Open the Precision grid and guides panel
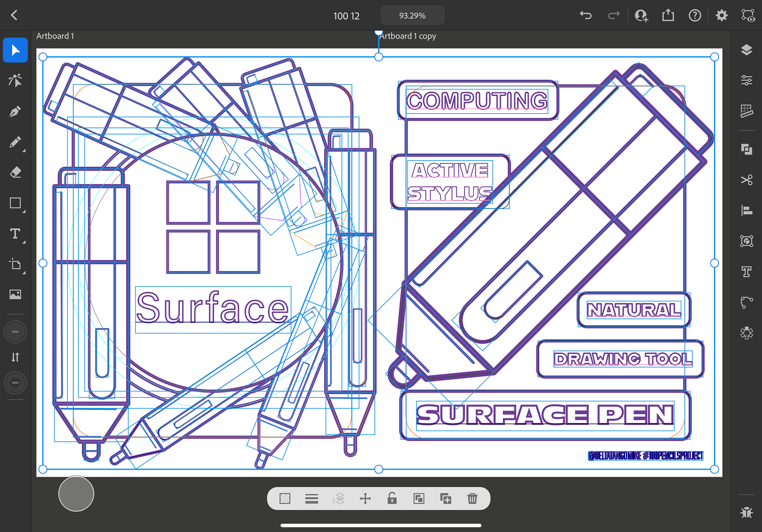762x532 pixels. (747, 111)
